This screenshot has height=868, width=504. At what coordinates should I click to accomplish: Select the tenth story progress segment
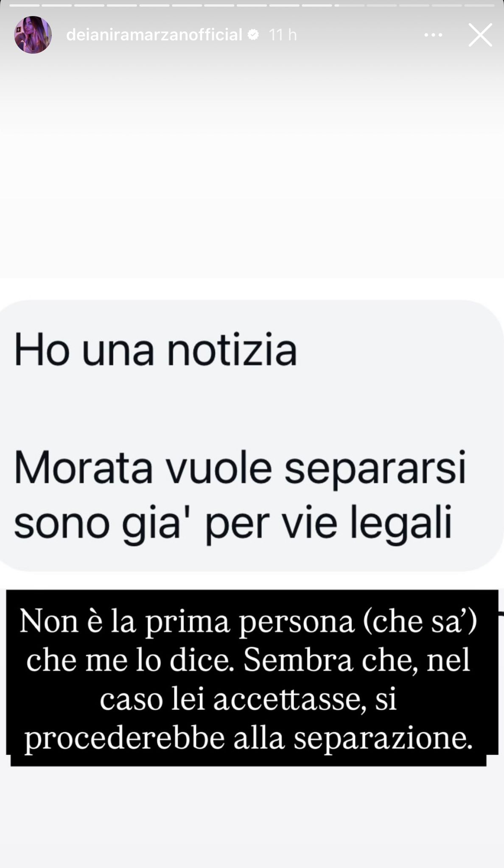[316, 6]
